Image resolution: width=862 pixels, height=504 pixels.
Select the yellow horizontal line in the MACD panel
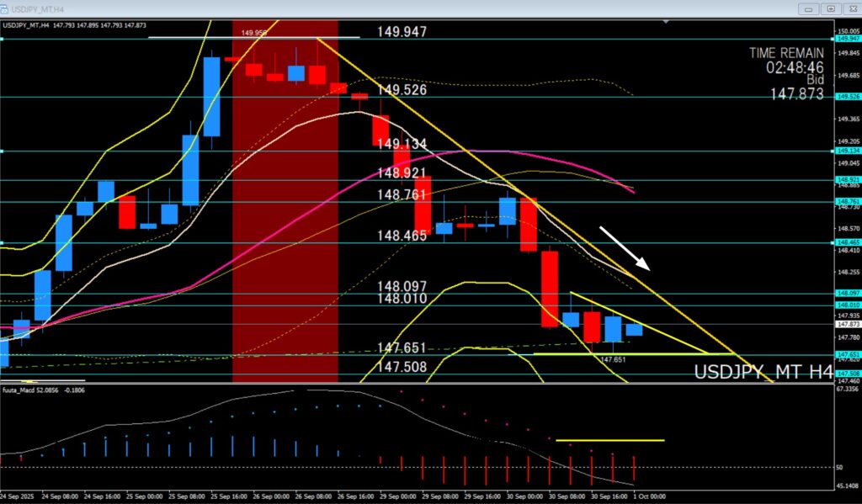pos(609,440)
